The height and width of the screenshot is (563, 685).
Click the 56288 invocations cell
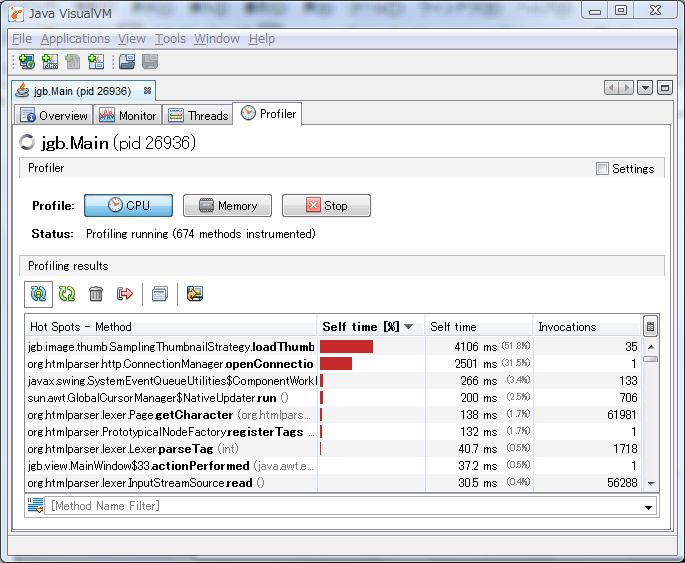click(587, 483)
